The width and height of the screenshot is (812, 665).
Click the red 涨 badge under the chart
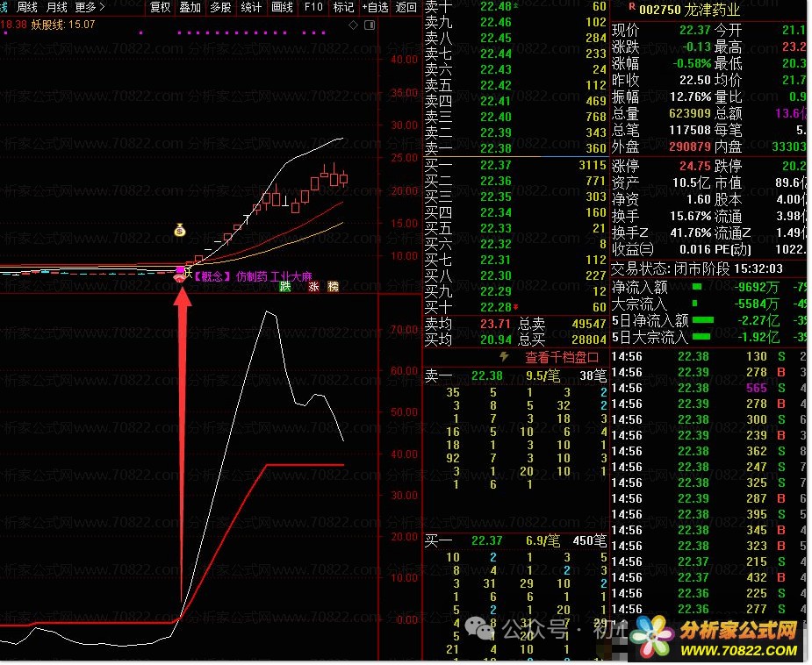click(x=313, y=286)
